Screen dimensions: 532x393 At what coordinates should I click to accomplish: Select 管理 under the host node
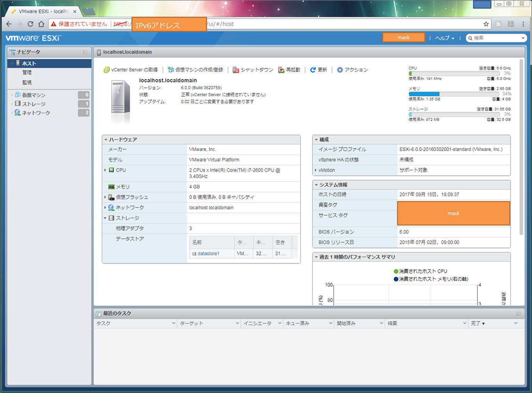[27, 73]
